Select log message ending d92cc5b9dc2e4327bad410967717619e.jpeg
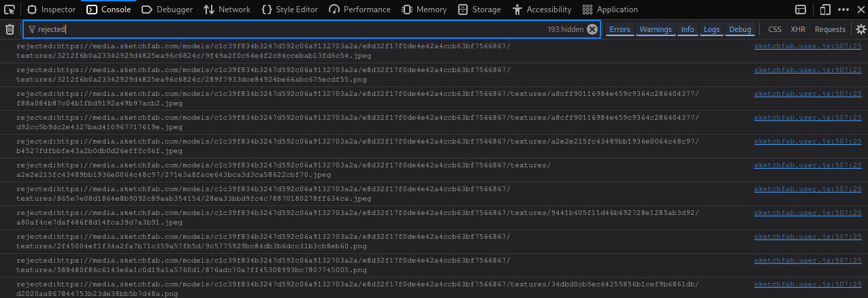The image size is (868, 298). (357, 122)
